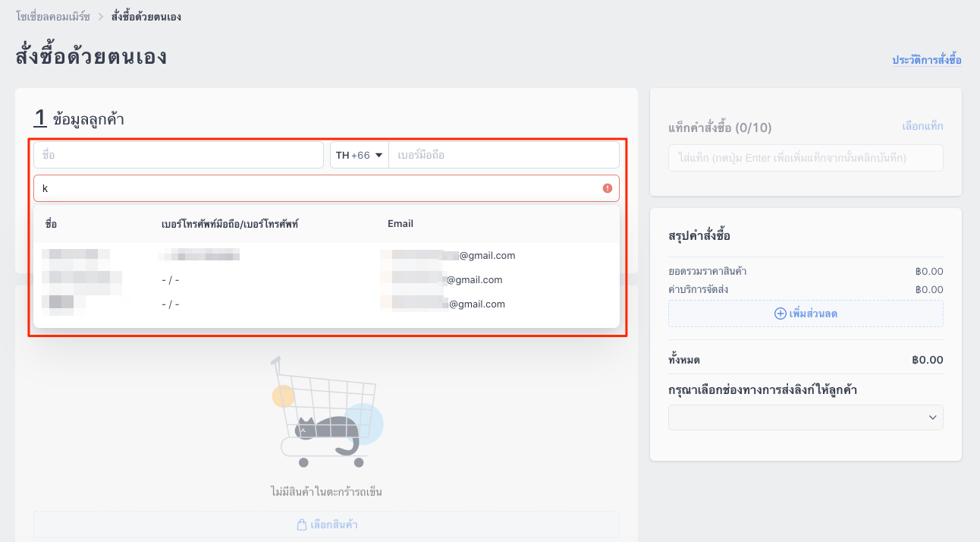Click เลือกแท็ก to choose tags
The height and width of the screenshot is (542, 980).
coord(922,126)
